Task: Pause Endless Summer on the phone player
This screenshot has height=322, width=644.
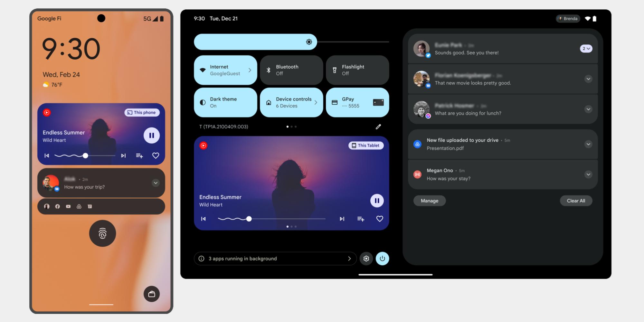Action: pyautogui.click(x=151, y=136)
